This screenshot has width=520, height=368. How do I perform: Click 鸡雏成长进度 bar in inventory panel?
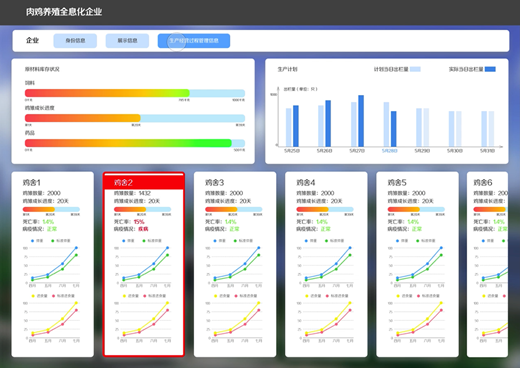(x=135, y=118)
